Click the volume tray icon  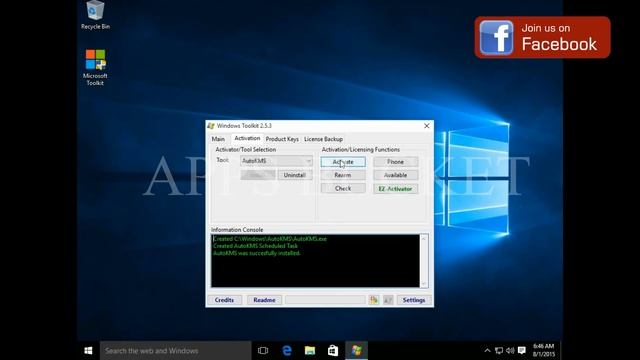pyautogui.click(x=510, y=351)
